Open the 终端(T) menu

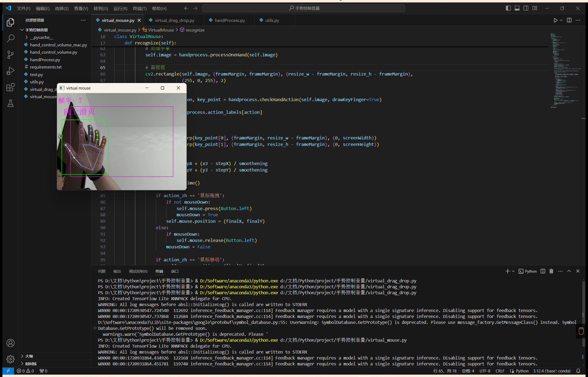coord(139,8)
